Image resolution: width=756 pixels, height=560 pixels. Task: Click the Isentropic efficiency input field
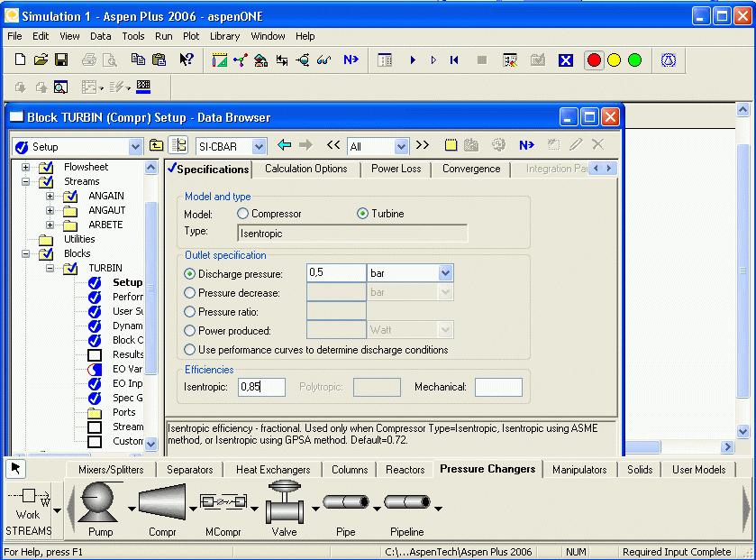click(261, 387)
